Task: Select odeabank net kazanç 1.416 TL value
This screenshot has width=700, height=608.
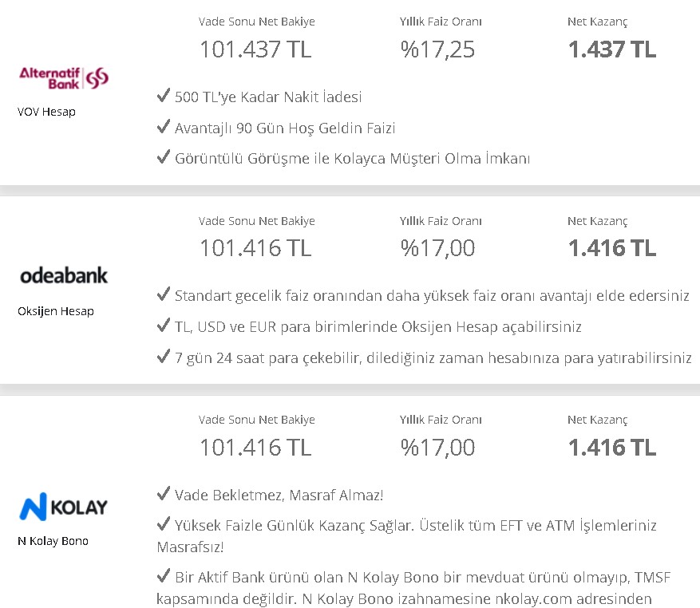Action: click(x=612, y=248)
